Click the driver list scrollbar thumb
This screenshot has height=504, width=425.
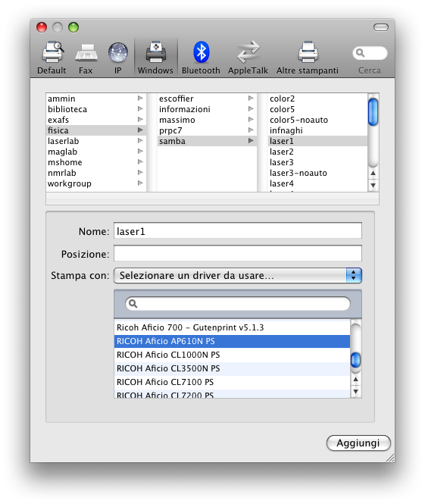click(355, 360)
